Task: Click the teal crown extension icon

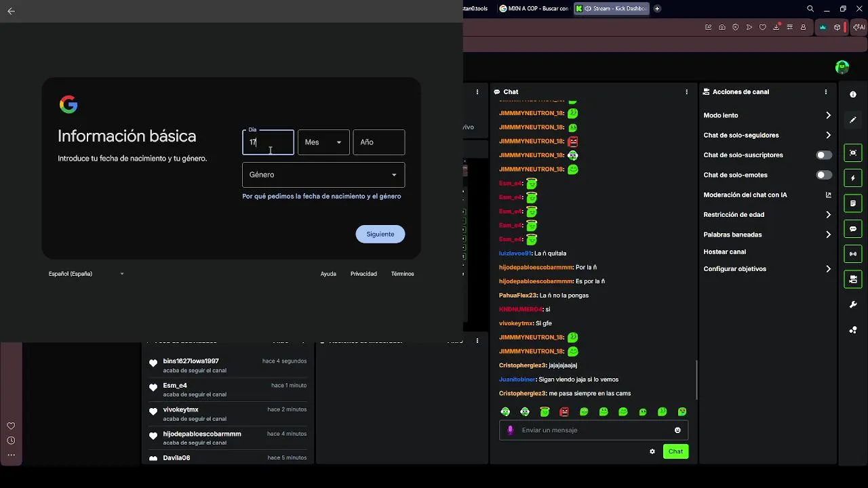Action: coord(823,27)
